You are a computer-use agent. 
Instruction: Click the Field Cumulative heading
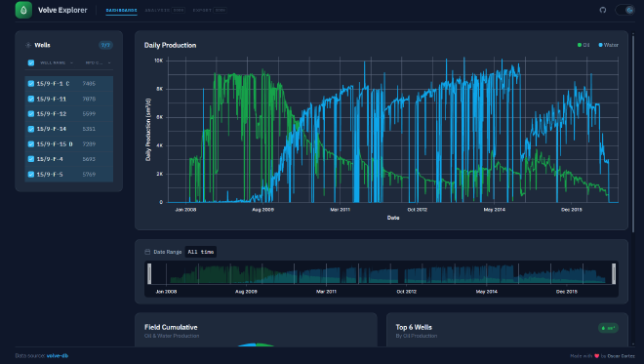coord(171,327)
